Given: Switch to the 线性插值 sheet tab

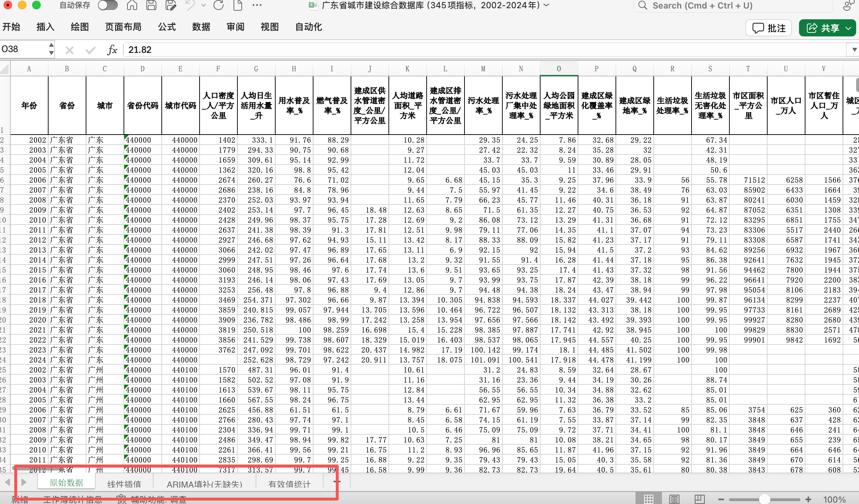Looking at the screenshot, I should tap(124, 484).
